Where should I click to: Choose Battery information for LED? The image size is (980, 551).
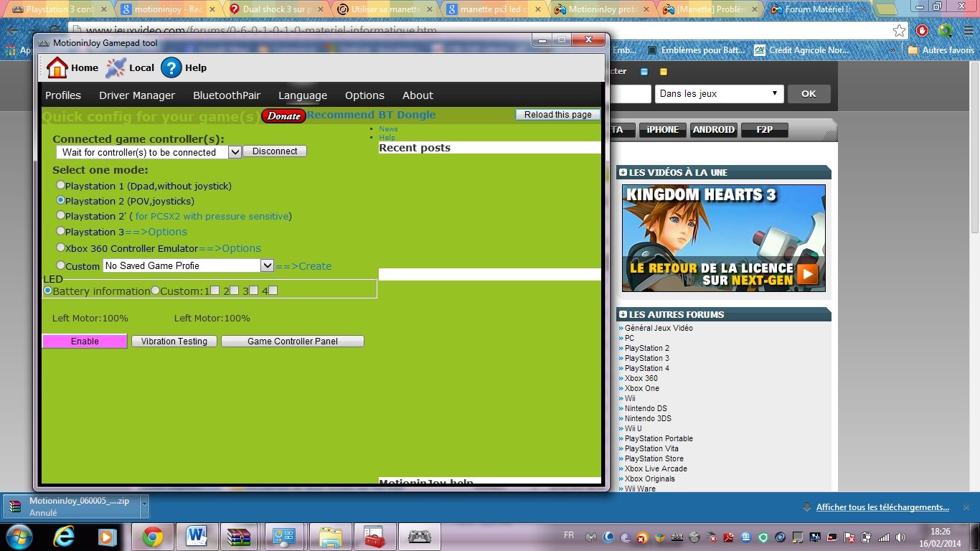(x=48, y=291)
